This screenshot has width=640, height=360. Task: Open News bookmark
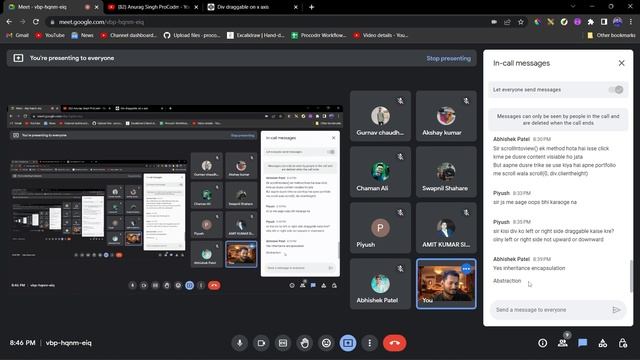82,36
